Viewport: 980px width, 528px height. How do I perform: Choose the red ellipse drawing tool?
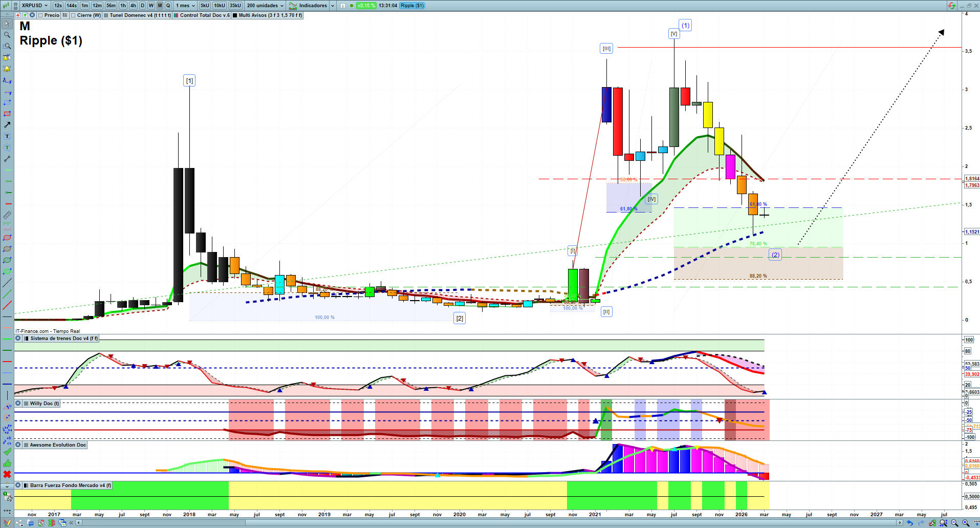click(x=7, y=238)
